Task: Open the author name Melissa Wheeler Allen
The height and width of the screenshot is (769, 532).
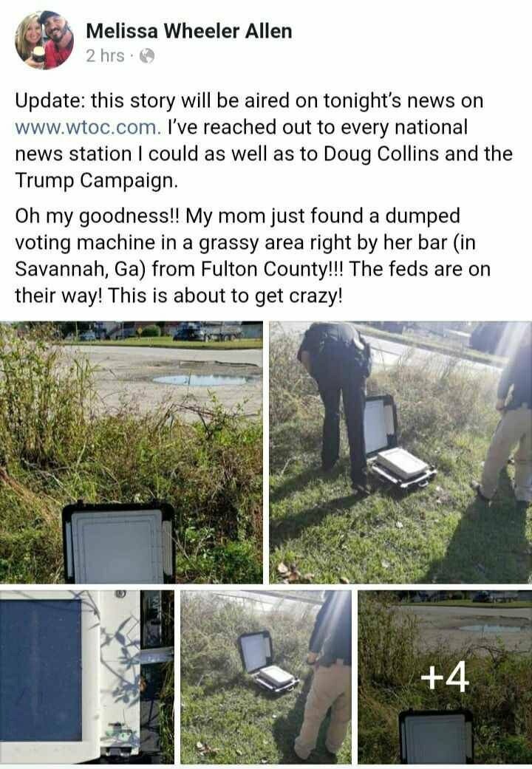Action: click(189, 31)
